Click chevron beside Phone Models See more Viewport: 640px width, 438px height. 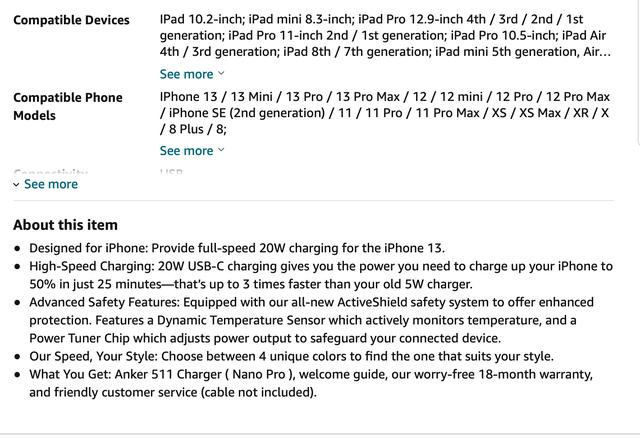[222, 151]
